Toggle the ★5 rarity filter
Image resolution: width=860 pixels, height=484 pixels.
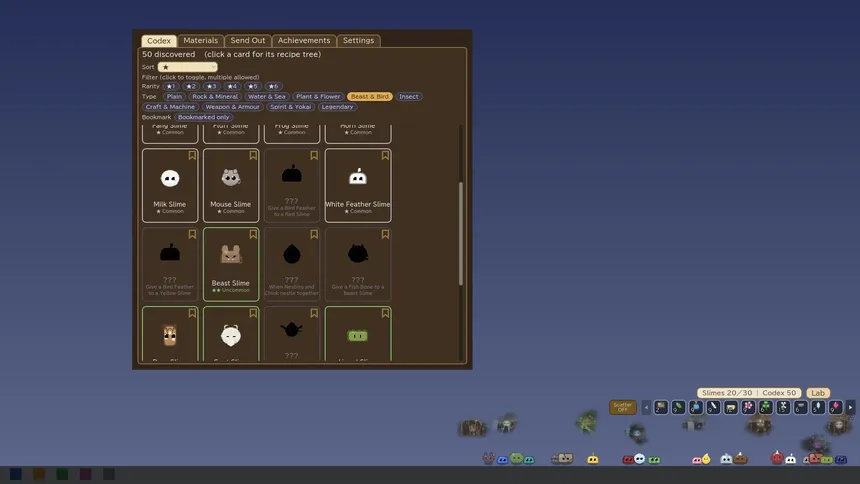point(252,86)
